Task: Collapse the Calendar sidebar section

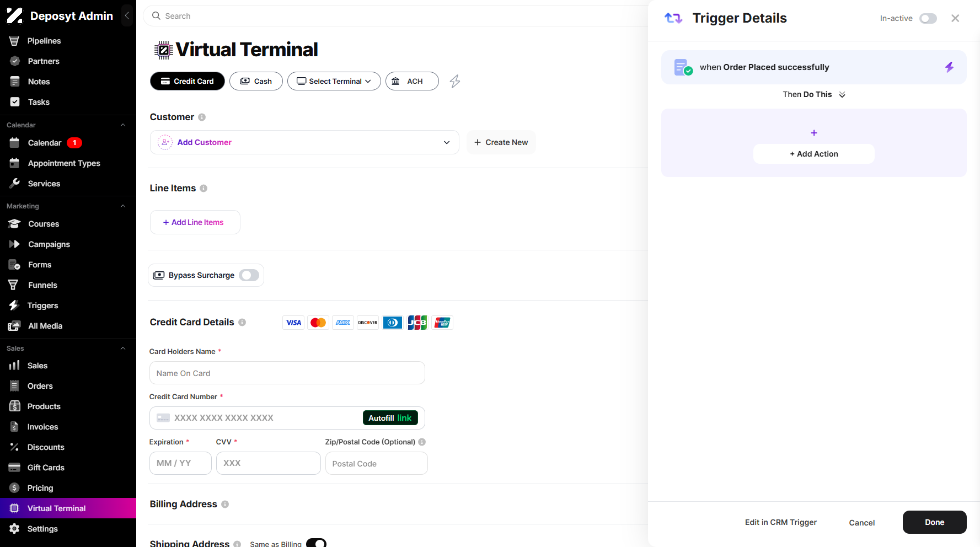Action: point(123,125)
